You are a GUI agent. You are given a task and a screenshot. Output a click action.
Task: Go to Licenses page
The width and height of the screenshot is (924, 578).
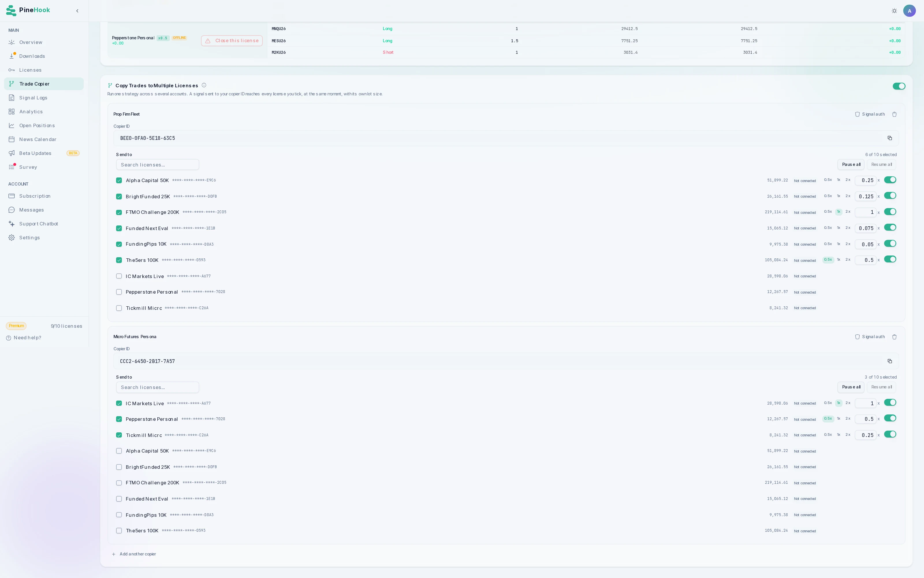pos(44,70)
